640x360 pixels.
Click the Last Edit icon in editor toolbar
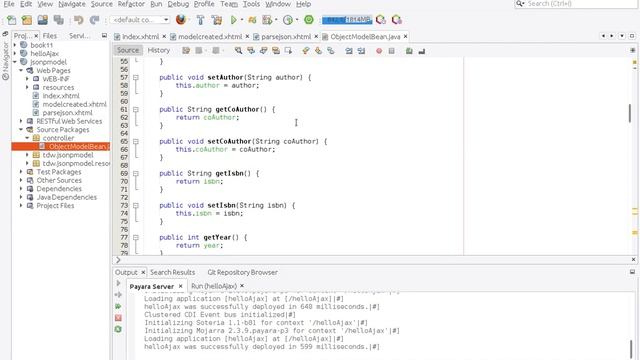click(186, 51)
